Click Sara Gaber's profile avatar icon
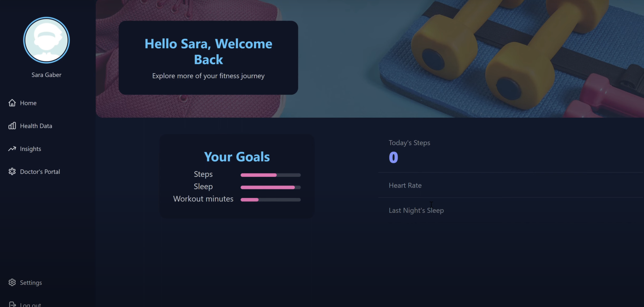 (46, 40)
